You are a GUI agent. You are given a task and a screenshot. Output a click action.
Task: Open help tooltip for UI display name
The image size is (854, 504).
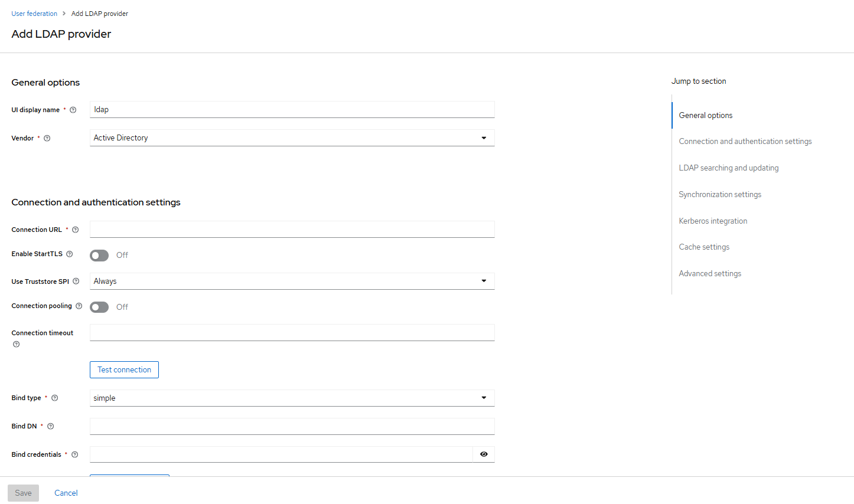coord(73,110)
